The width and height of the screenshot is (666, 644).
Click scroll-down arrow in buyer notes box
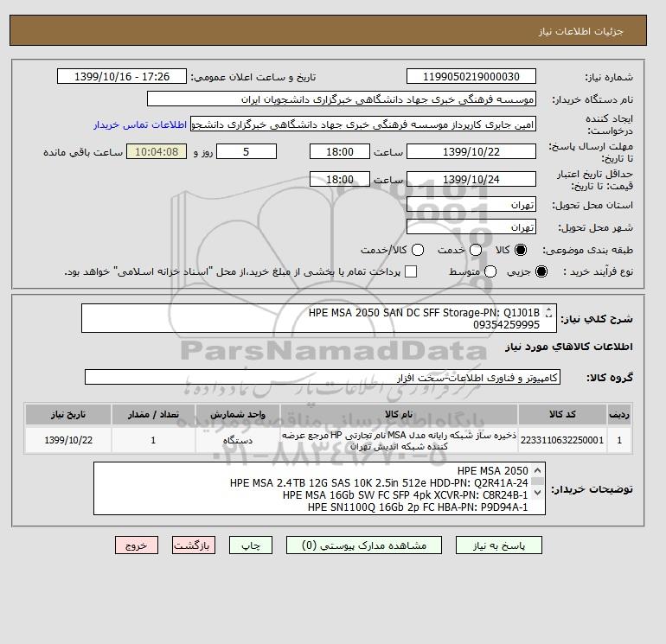pos(537,493)
